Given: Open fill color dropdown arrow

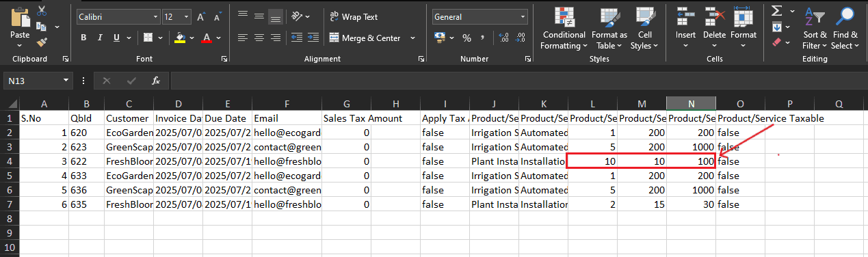Looking at the screenshot, I should [192, 38].
